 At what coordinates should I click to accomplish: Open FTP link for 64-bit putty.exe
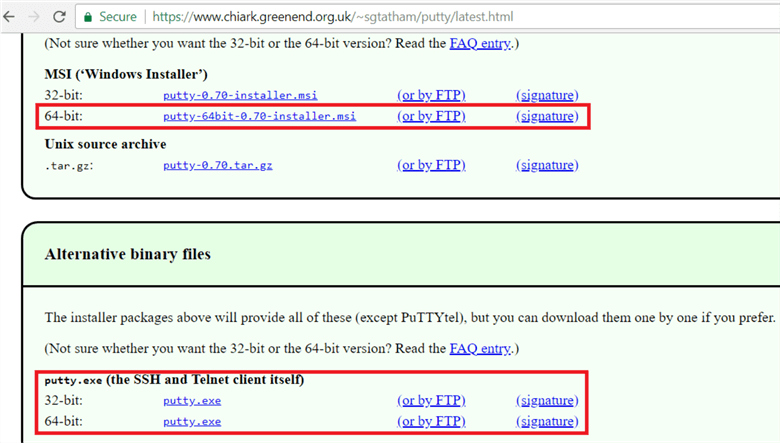[431, 421]
